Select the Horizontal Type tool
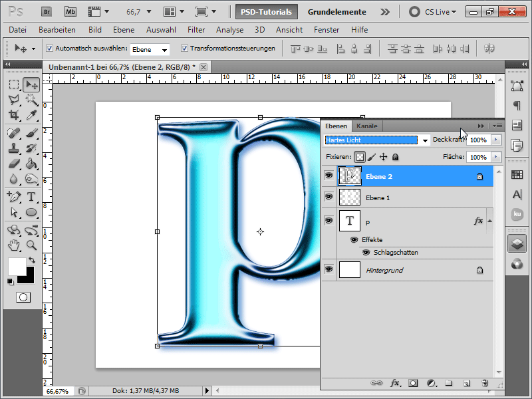Viewport: 532px width, 399px height. pyautogui.click(x=31, y=196)
